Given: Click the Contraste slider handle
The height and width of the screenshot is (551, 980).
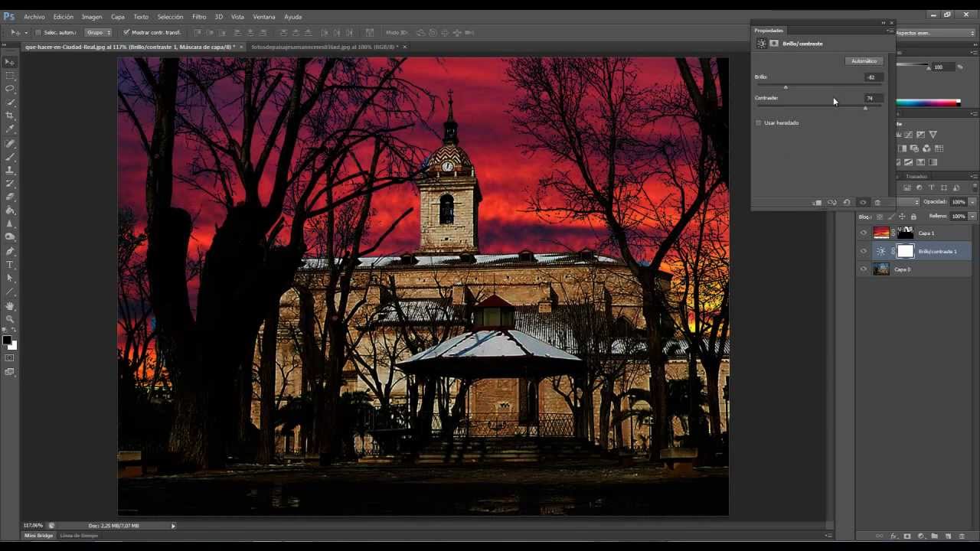Looking at the screenshot, I should point(865,108).
